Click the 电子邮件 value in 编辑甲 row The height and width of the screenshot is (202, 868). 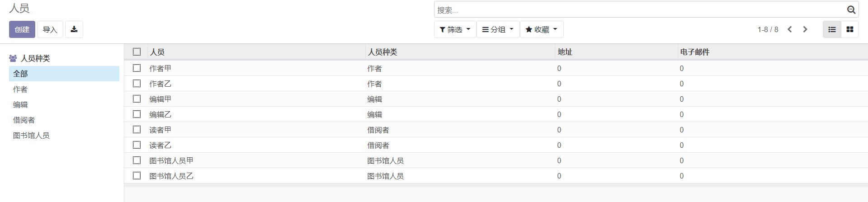coord(682,99)
